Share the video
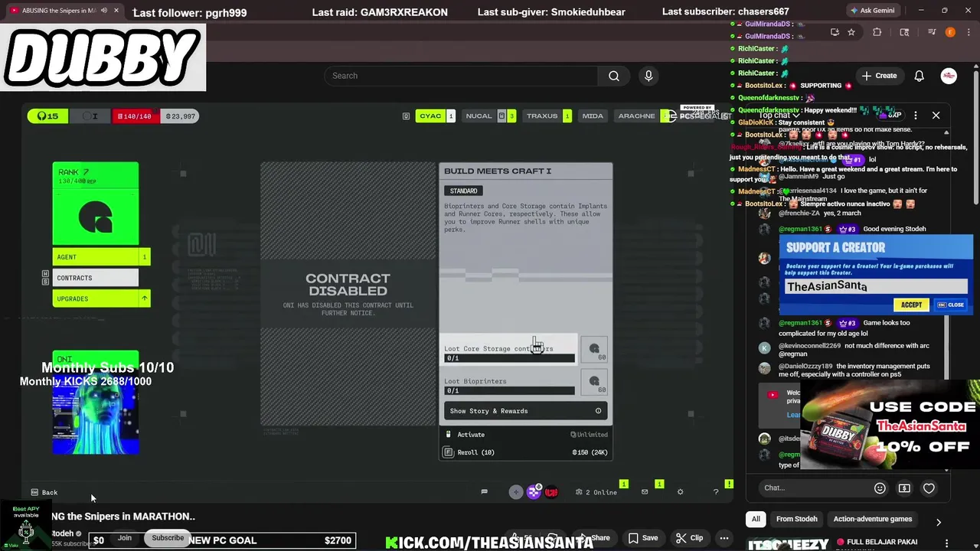 click(593, 538)
